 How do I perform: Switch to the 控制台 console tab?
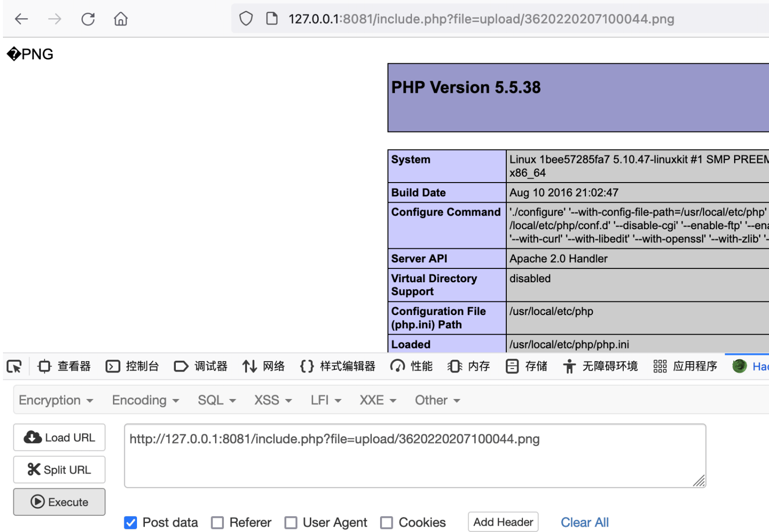click(133, 367)
